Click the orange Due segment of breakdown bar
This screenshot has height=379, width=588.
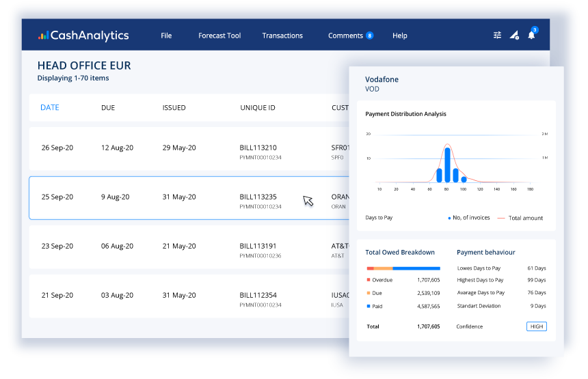[384, 268]
